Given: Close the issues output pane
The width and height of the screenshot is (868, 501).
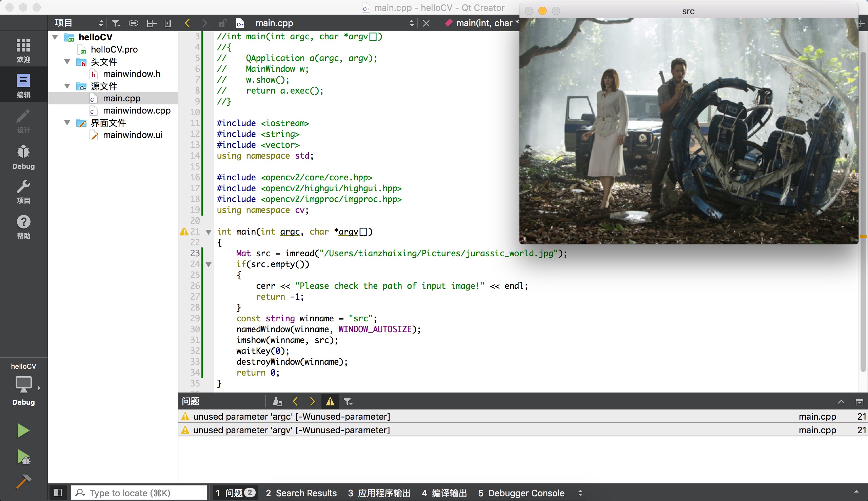Looking at the screenshot, I should (x=860, y=402).
